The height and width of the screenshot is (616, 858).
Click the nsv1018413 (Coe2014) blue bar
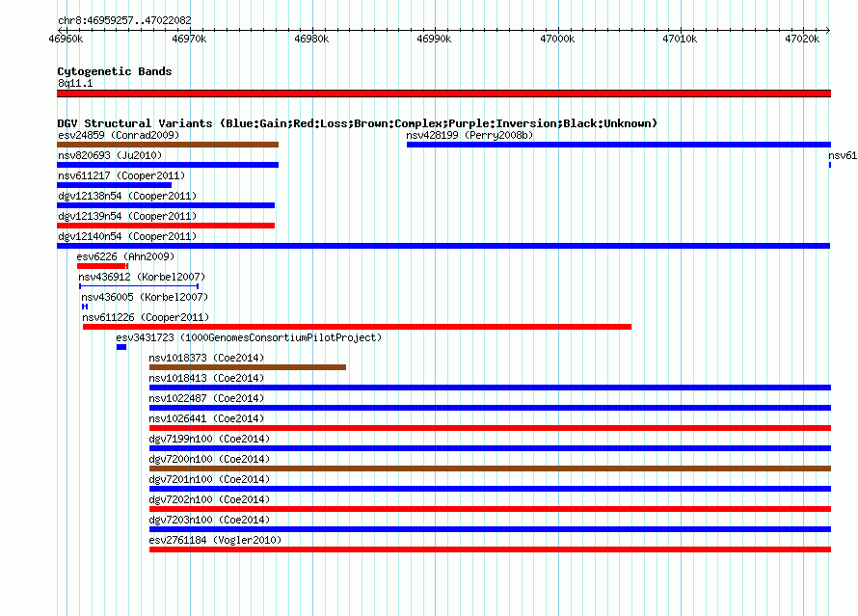(x=491, y=388)
